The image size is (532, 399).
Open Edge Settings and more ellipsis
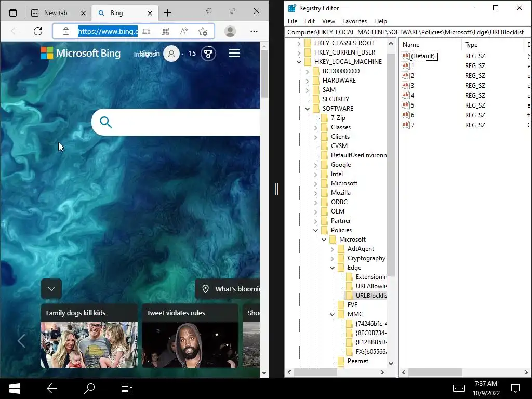[x=254, y=31]
